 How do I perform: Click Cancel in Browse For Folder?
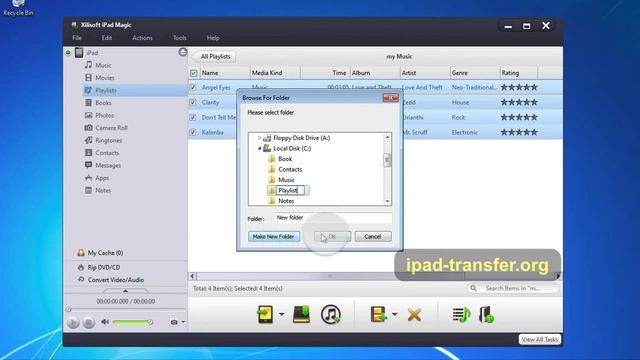click(x=373, y=236)
